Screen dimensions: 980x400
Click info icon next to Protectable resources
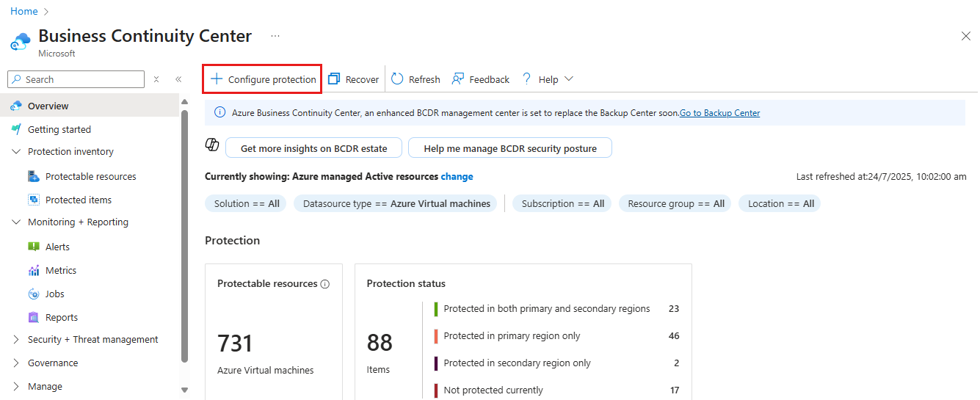click(x=325, y=284)
